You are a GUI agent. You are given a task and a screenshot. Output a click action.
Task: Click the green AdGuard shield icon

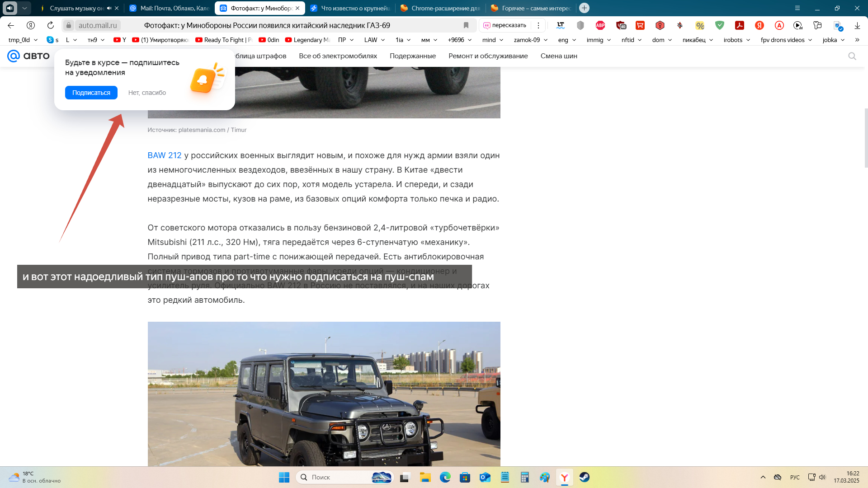click(x=720, y=25)
